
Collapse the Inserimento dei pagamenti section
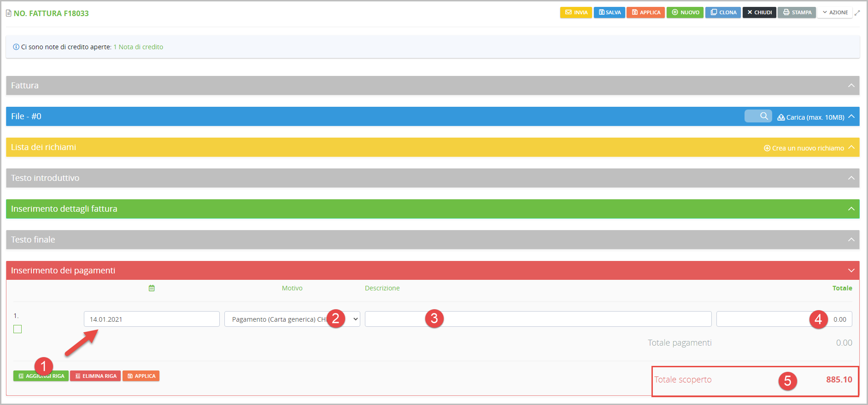point(851,271)
